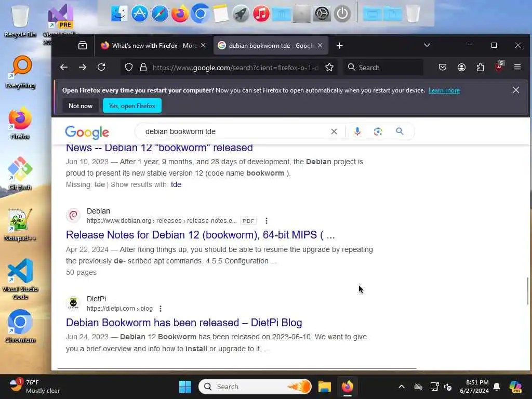532x399 pixels.
Task: Bookmark this page with star icon
Action: (x=329, y=67)
